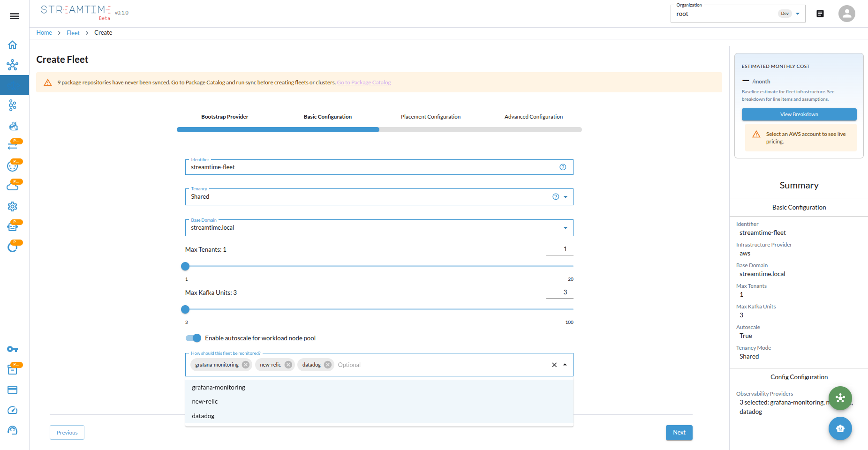Go to Basic Configuration step

pyautogui.click(x=328, y=117)
